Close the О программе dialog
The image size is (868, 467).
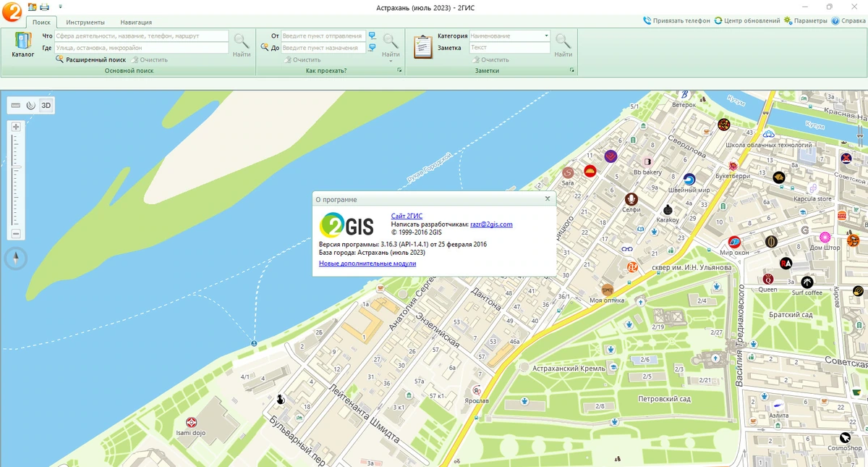(x=548, y=198)
